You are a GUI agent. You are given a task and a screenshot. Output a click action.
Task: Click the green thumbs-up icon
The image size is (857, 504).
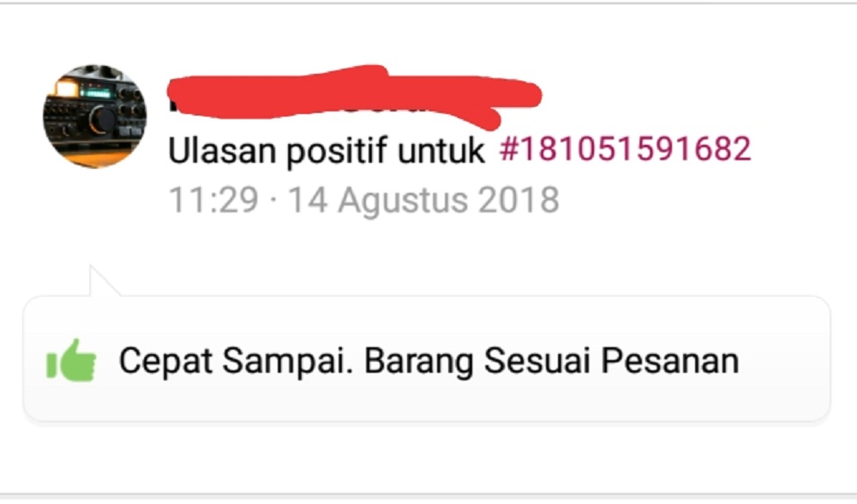[72, 360]
